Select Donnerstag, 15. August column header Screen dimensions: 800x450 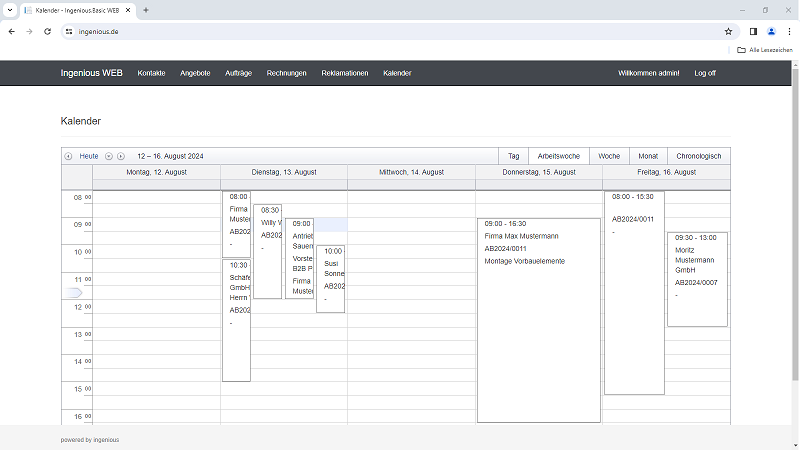pos(539,172)
